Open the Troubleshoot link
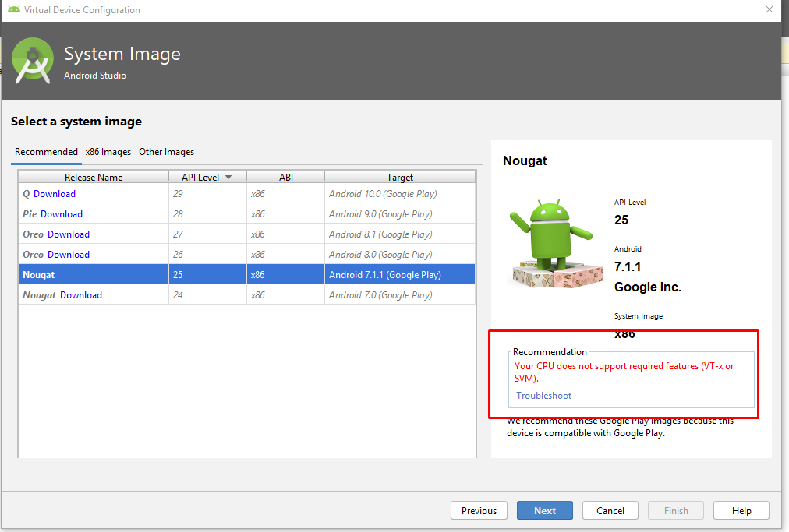789x532 pixels. [x=544, y=396]
